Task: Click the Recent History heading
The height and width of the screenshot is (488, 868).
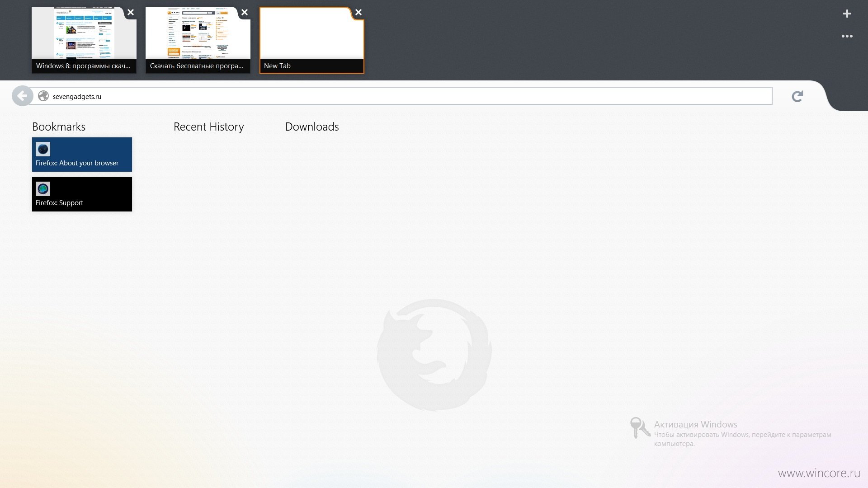Action: [x=209, y=127]
